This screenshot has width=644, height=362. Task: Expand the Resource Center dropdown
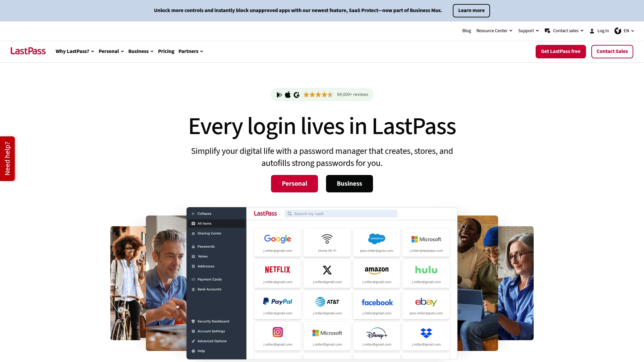[x=494, y=31]
